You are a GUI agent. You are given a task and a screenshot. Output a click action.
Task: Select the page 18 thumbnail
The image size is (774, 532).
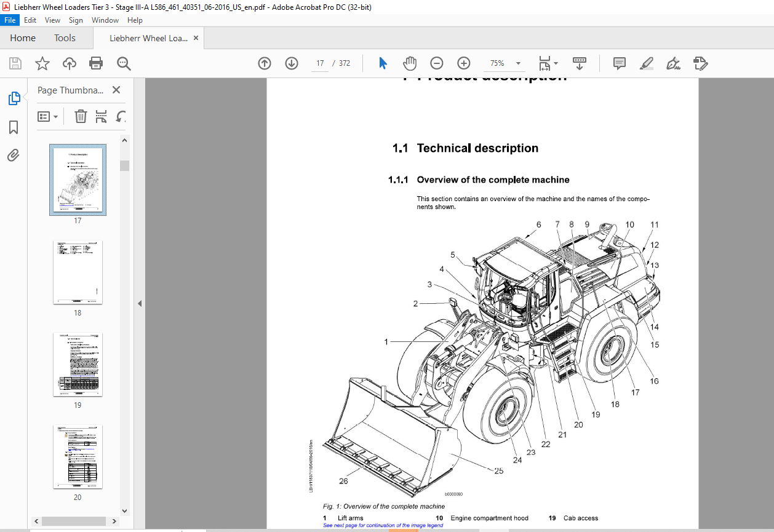click(x=78, y=272)
